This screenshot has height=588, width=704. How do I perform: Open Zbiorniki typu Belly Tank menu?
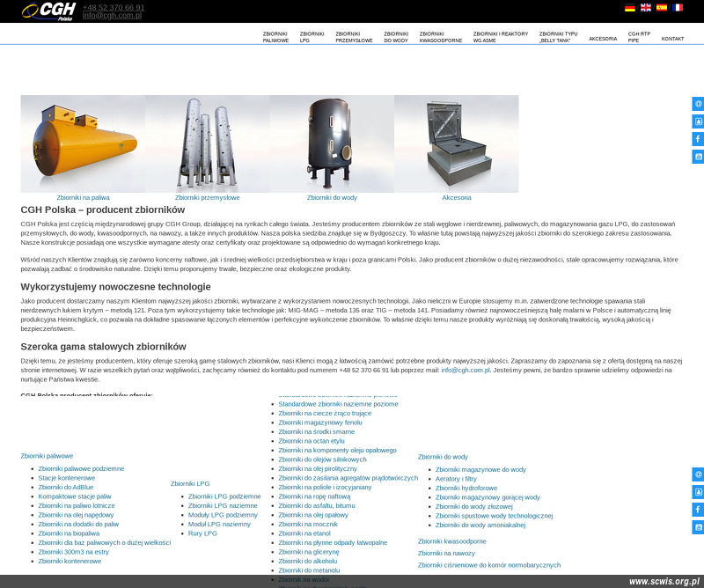559,37
